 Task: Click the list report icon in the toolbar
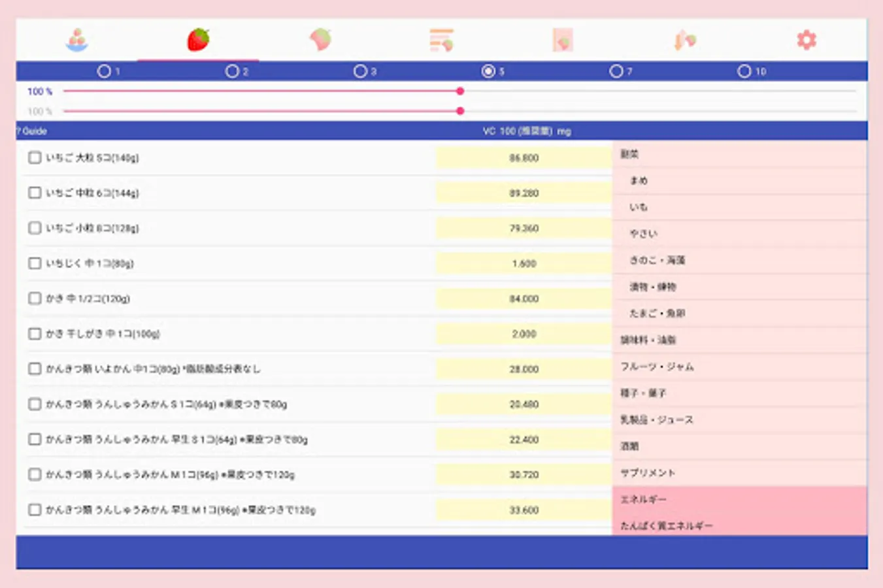(442, 39)
